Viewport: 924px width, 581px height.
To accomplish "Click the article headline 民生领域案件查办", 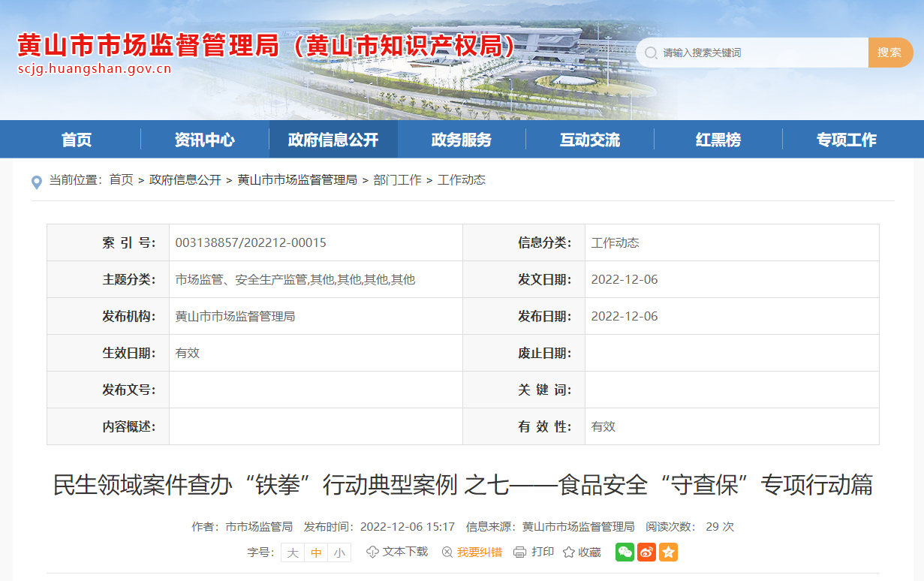I will pos(462,485).
